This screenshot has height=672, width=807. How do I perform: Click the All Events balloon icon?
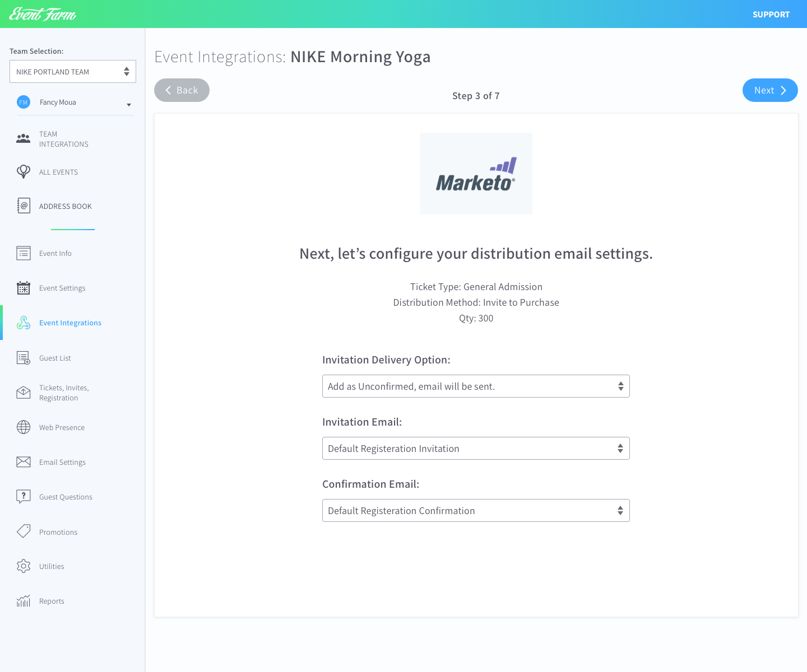[24, 171]
